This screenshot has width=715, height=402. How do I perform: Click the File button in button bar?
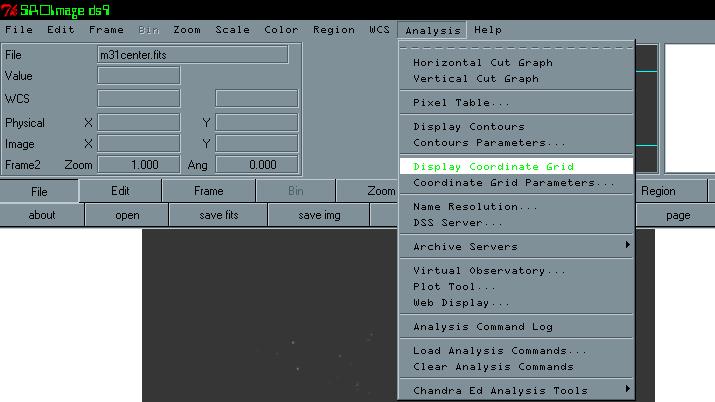point(39,191)
